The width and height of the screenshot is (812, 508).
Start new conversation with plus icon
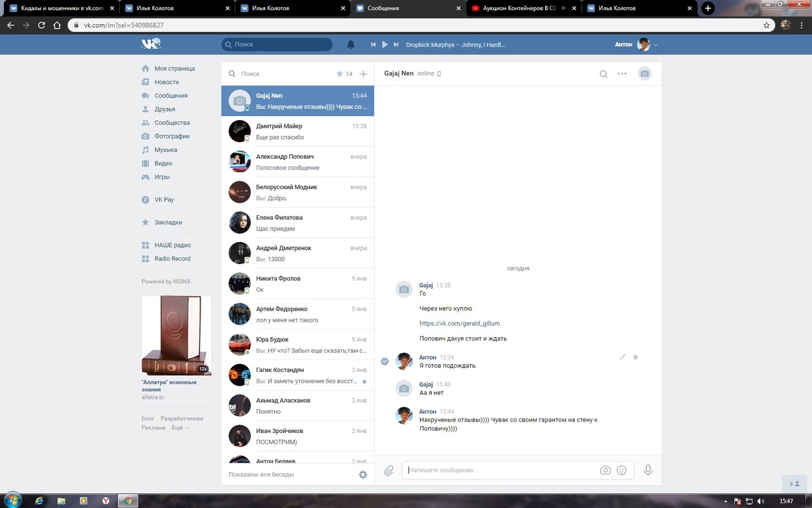[363, 74]
